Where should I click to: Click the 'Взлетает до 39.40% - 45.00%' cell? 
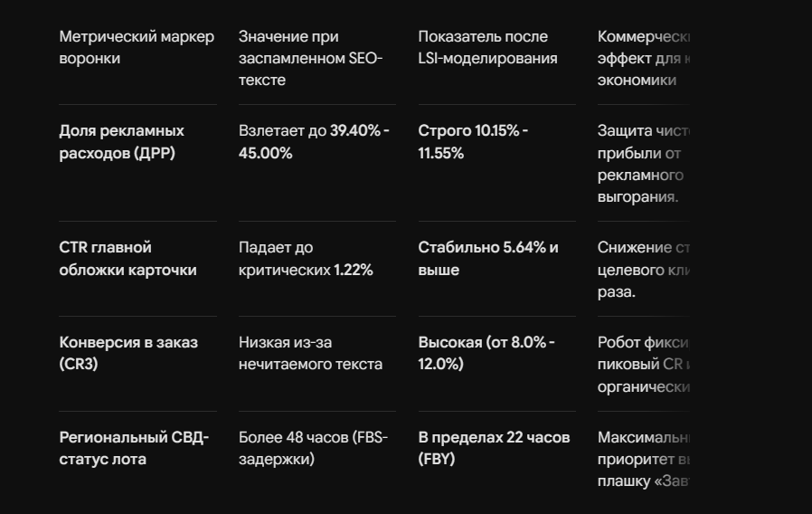314,142
